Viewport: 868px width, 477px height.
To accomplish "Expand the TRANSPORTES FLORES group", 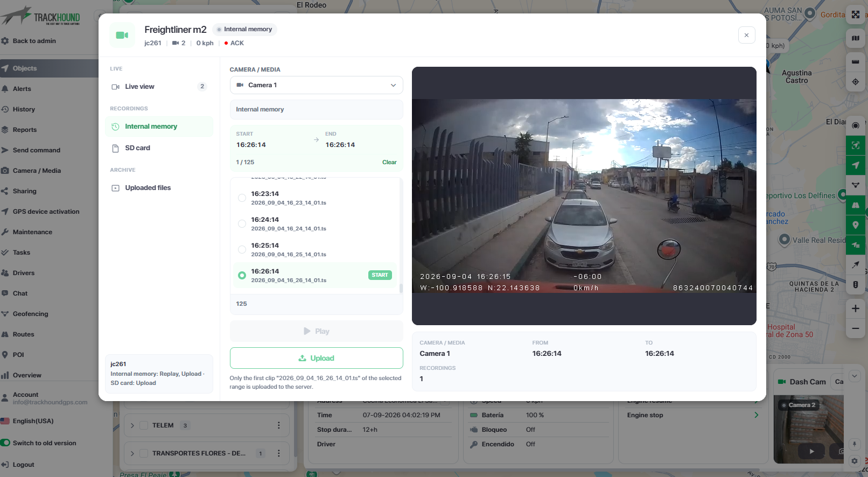I will click(132, 453).
